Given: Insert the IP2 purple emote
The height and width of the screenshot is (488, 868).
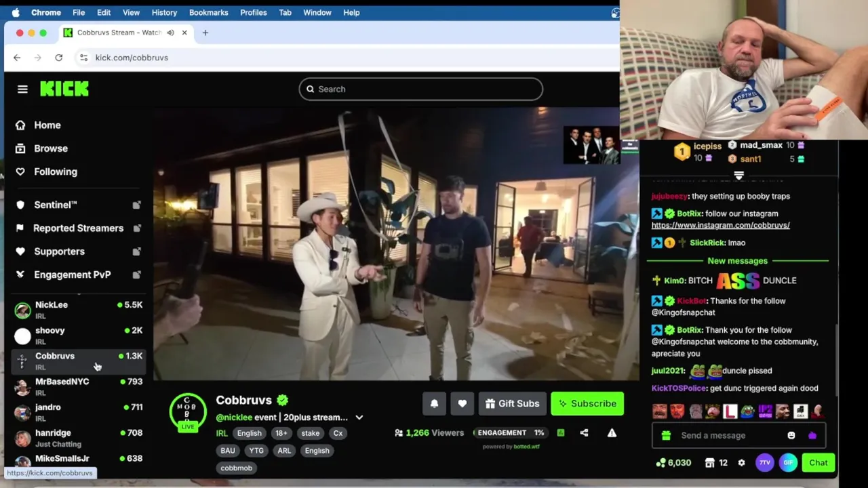Looking at the screenshot, I should (765, 411).
